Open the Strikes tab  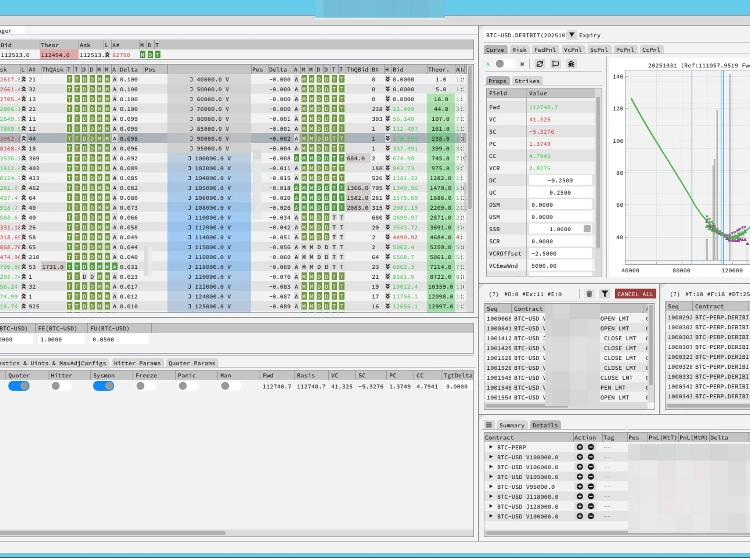(527, 80)
